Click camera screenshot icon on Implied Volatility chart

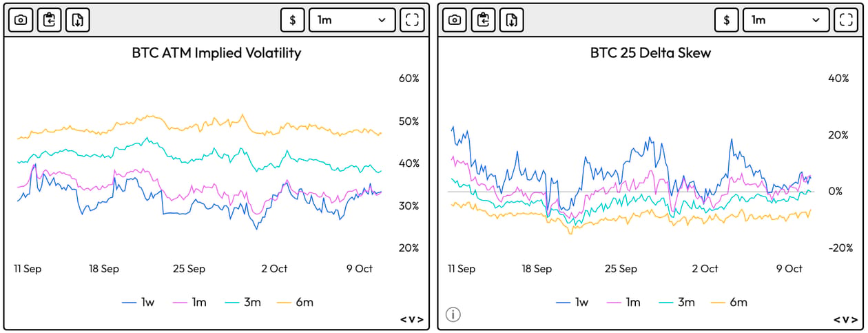coord(21,20)
